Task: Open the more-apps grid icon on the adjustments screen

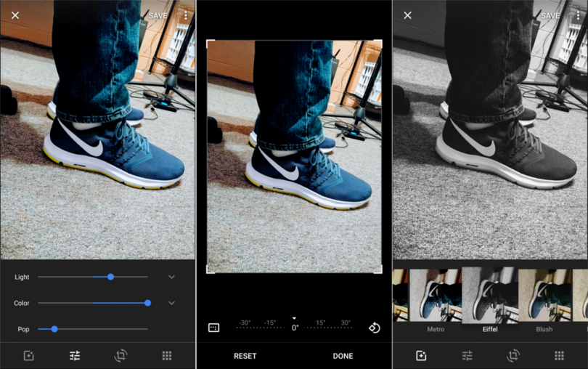Action: pyautogui.click(x=167, y=355)
